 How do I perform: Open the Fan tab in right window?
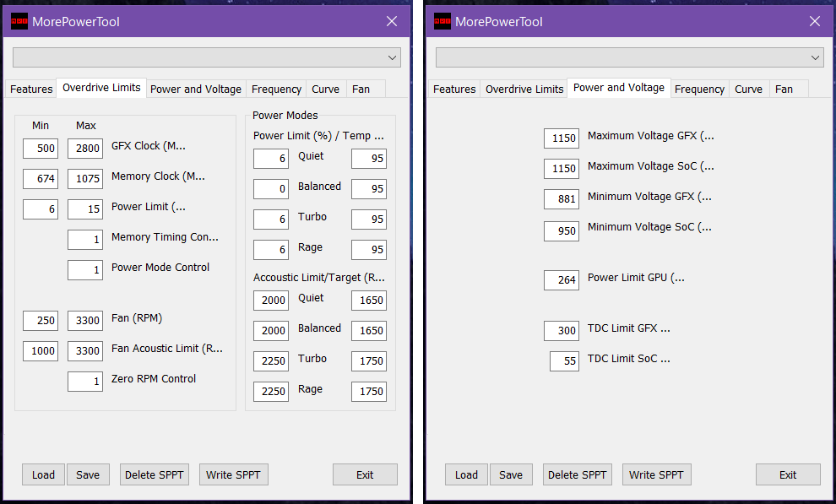(x=784, y=89)
